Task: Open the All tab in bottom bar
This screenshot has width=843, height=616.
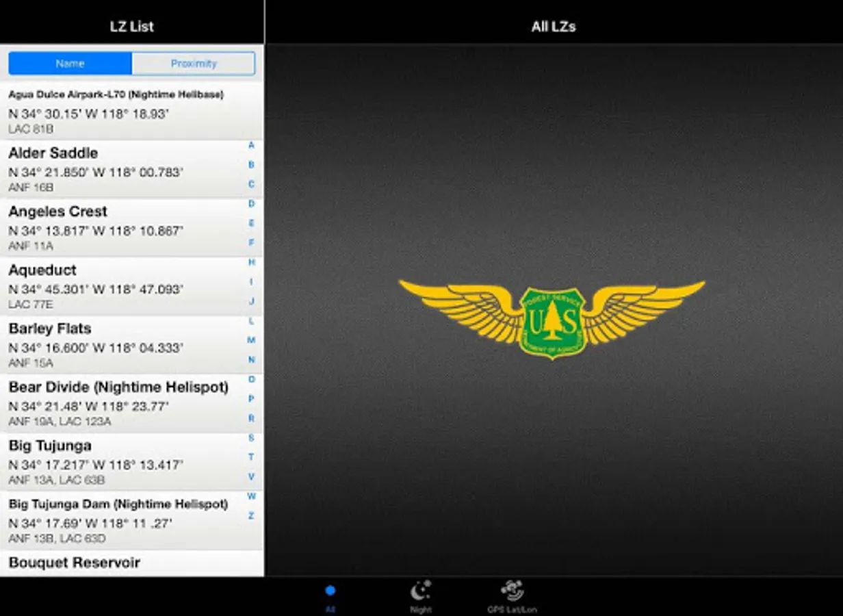Action: 330,597
